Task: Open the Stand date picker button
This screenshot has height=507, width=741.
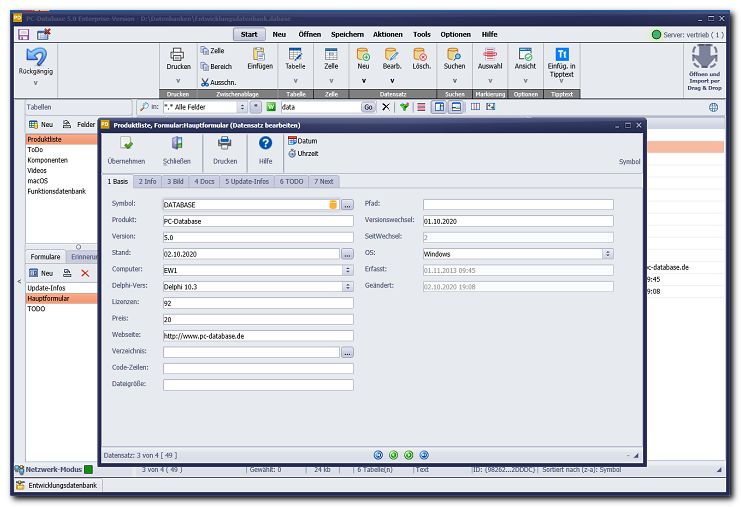Action: [x=347, y=254]
